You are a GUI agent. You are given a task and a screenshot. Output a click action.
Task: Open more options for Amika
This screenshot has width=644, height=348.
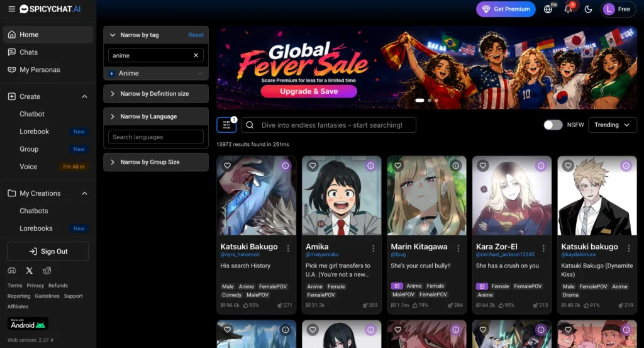click(373, 248)
